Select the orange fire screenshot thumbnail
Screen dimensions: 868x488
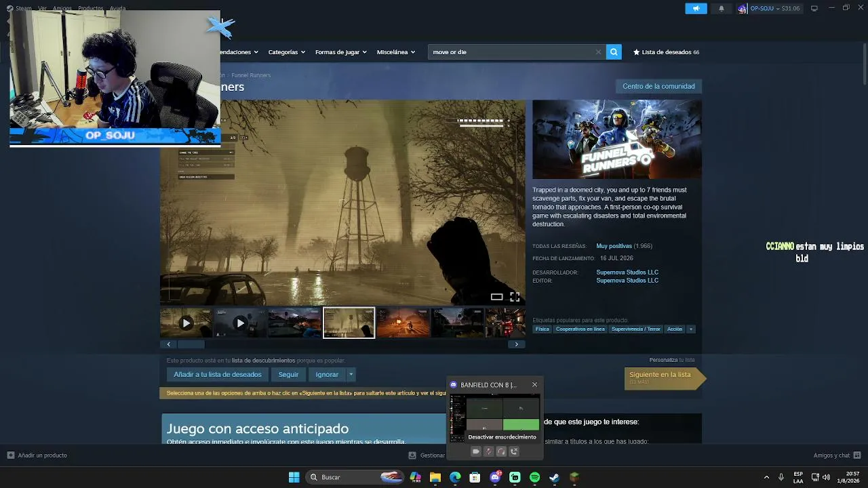403,323
